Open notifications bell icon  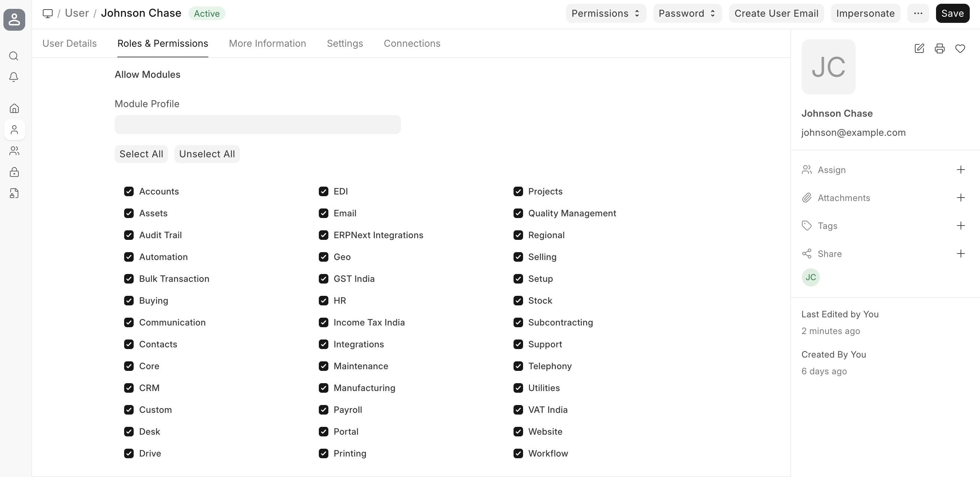(x=14, y=77)
